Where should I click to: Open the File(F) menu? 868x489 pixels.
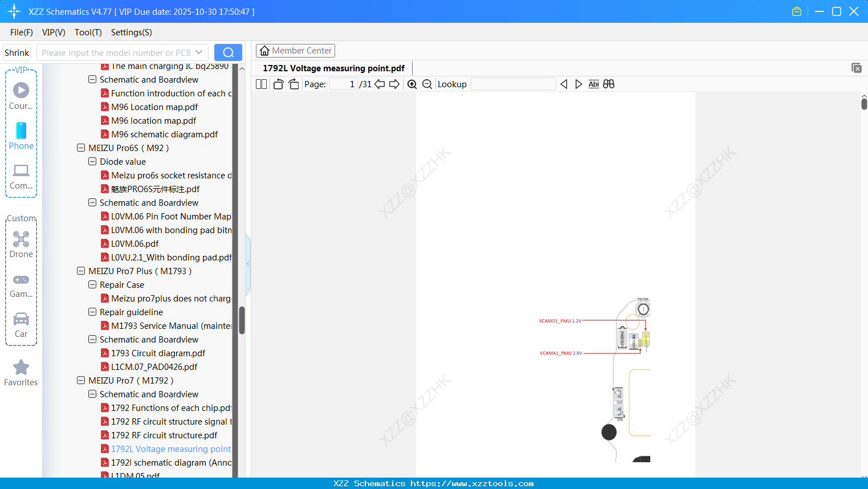22,32
